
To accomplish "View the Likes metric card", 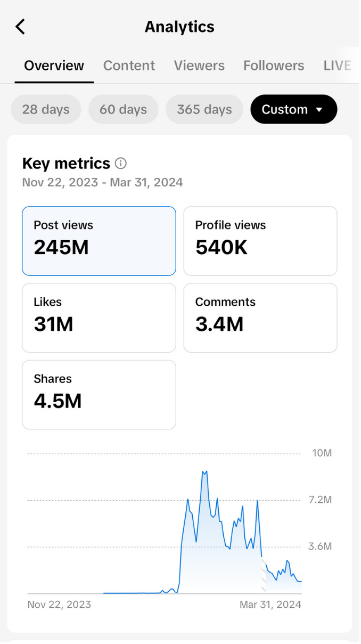I will pos(99,317).
